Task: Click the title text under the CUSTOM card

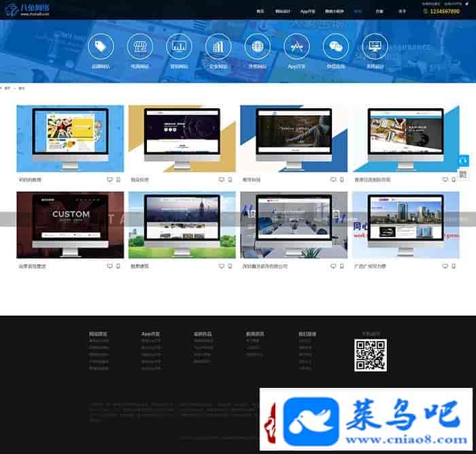Action: (32, 266)
